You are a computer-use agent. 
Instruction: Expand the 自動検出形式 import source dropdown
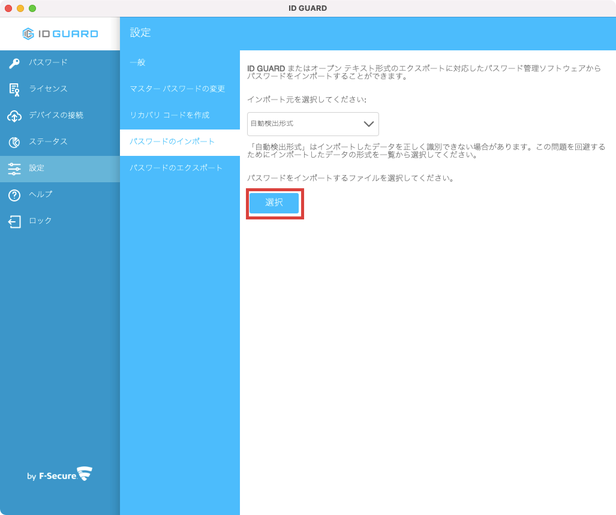tap(313, 124)
